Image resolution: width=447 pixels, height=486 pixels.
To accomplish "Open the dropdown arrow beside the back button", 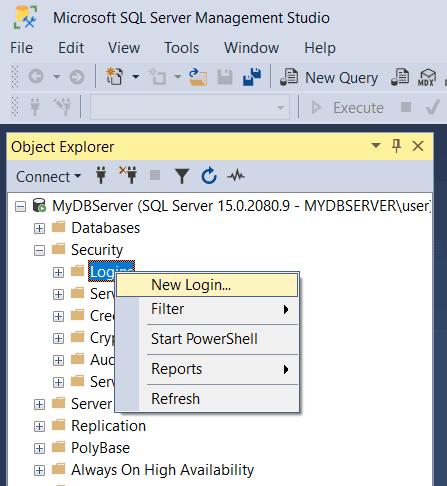I will 56,77.
